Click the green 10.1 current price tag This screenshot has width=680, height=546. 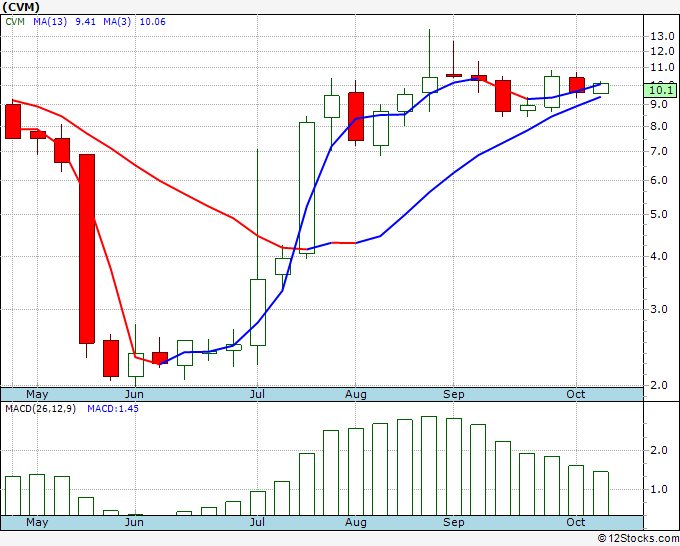(661, 90)
